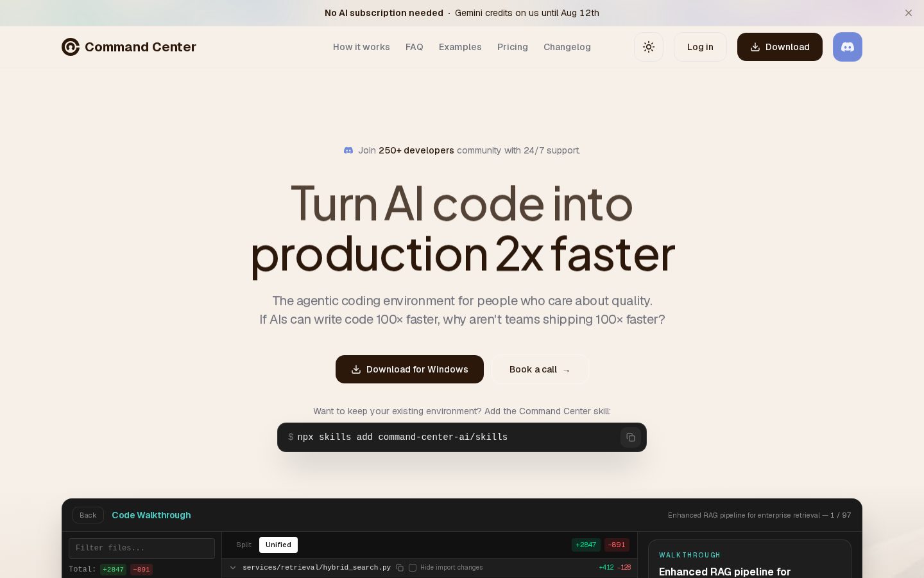Click the +412 additions count for hybrid_search.py
924x578 pixels.
[606, 568]
